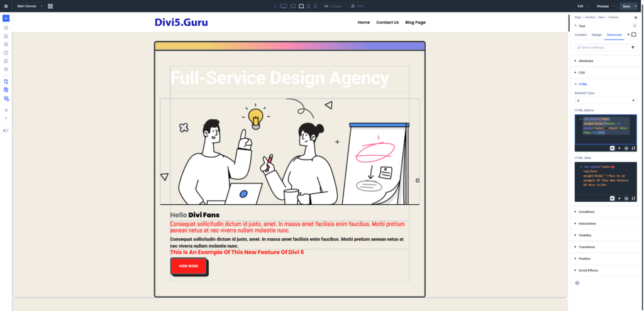The image size is (644, 311).
Task: Click plus icon in HTML Before editor
Action: pos(619,148)
